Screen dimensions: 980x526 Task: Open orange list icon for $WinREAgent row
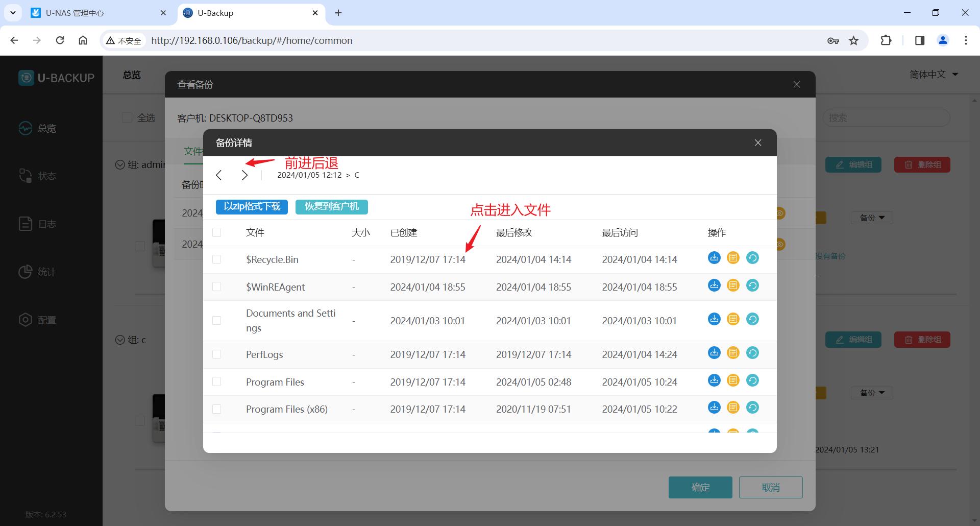click(x=733, y=285)
